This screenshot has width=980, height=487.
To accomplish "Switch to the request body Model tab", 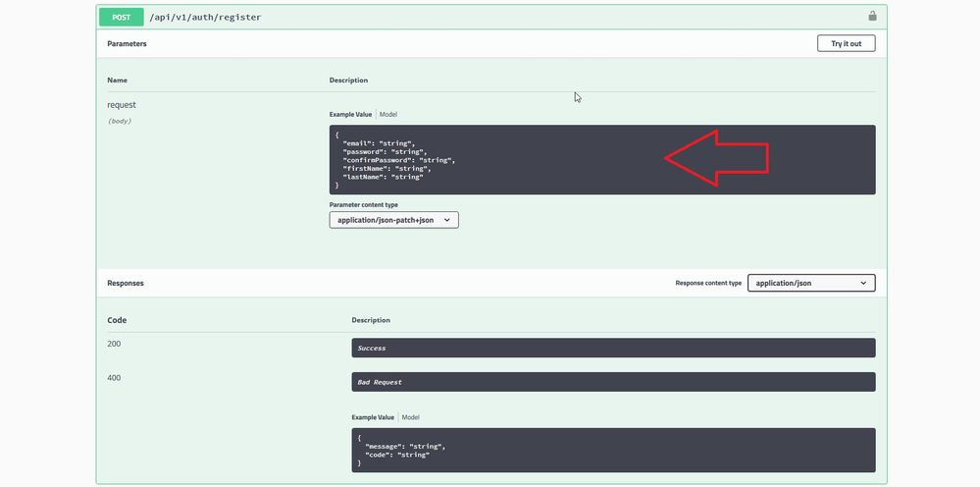I will (x=388, y=115).
